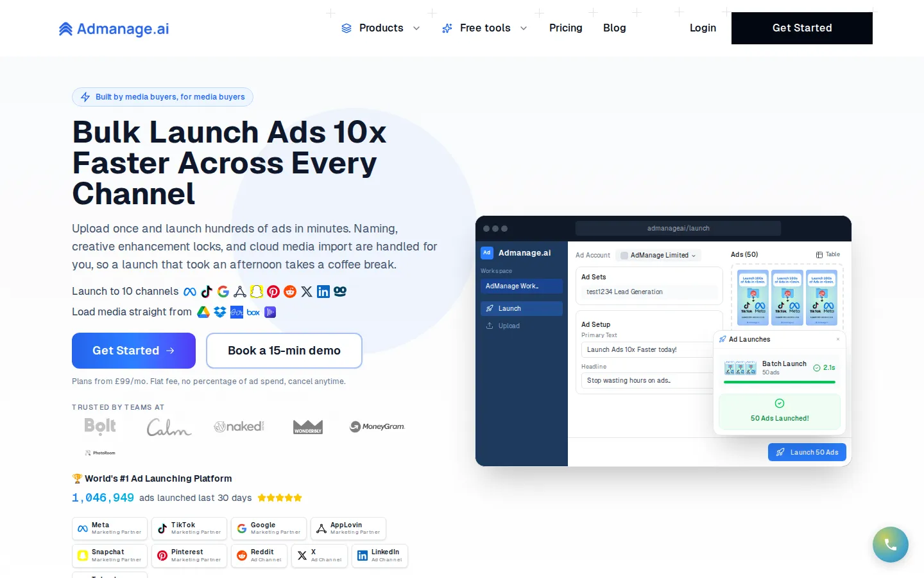924x578 pixels.
Task: Expand the AdManage Limited ad account dropdown
Action: click(658, 255)
